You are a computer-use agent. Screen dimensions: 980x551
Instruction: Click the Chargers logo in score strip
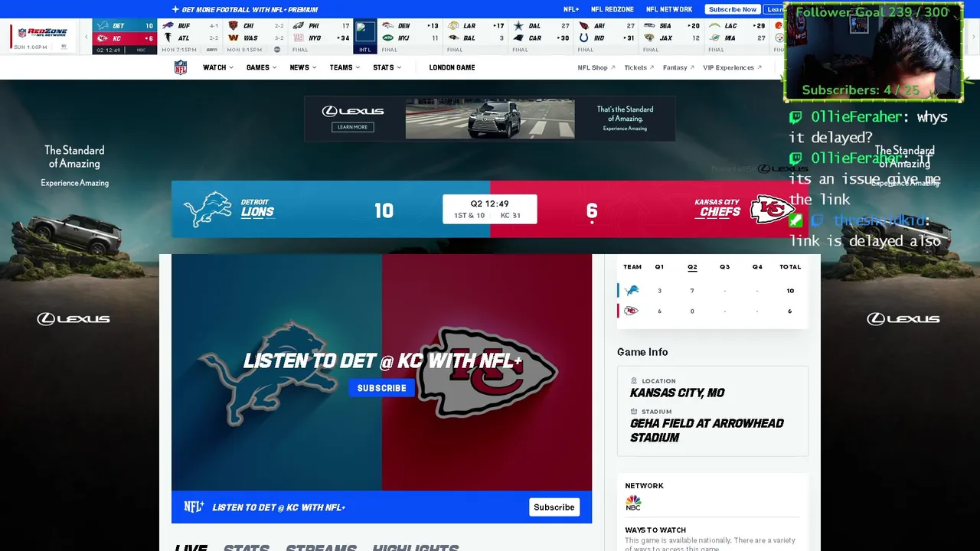coord(714,26)
